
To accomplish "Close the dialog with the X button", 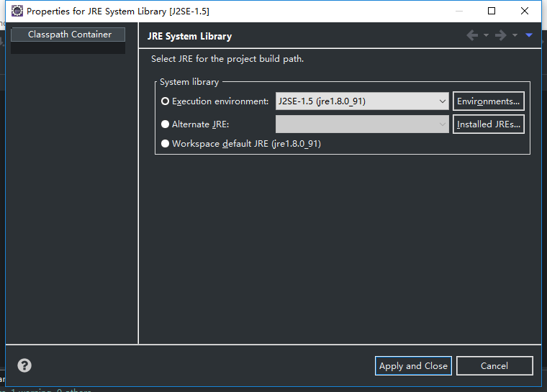I will (x=525, y=12).
